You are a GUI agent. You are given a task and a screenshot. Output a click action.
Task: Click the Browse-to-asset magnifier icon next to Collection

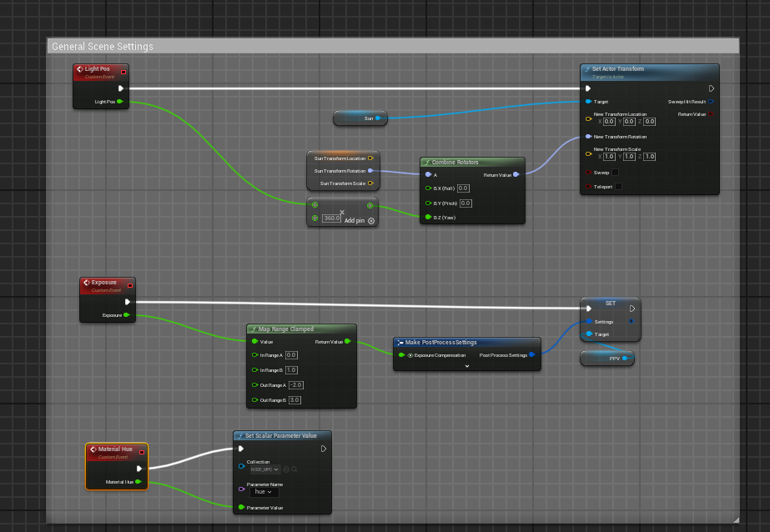point(294,469)
